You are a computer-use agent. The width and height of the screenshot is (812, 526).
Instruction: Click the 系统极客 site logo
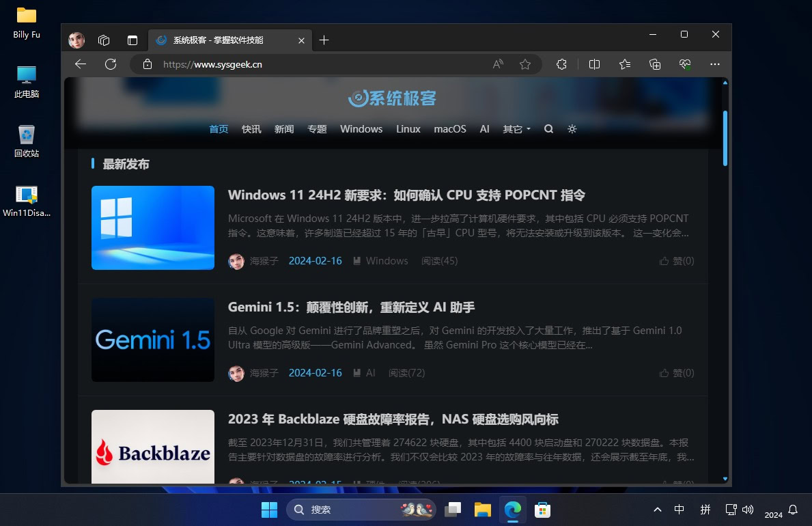tap(392, 98)
